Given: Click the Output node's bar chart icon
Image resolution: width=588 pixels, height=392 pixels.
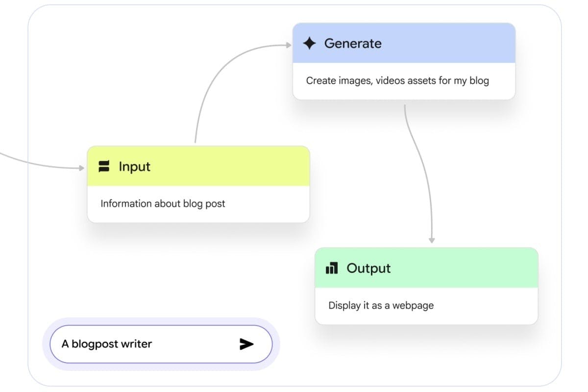Looking at the screenshot, I should [332, 268].
